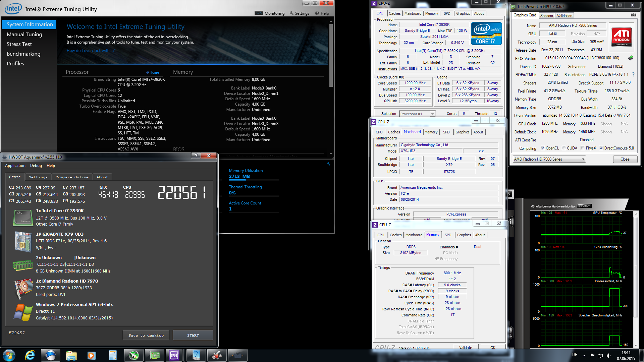644x362 pixels.
Task: Open Debug menu in Aquamark
Action: 36,166
